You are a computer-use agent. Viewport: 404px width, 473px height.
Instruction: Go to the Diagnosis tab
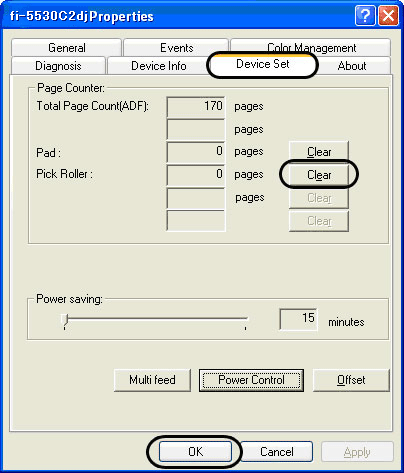click(58, 66)
